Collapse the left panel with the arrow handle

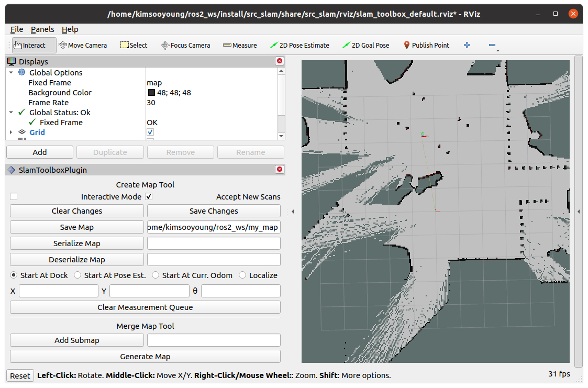(x=293, y=212)
